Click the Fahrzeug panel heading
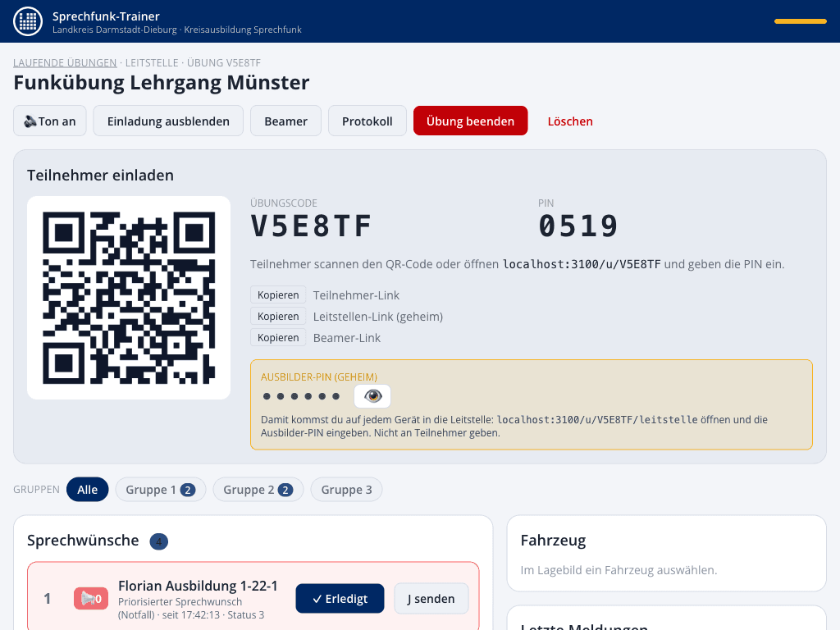 554,541
